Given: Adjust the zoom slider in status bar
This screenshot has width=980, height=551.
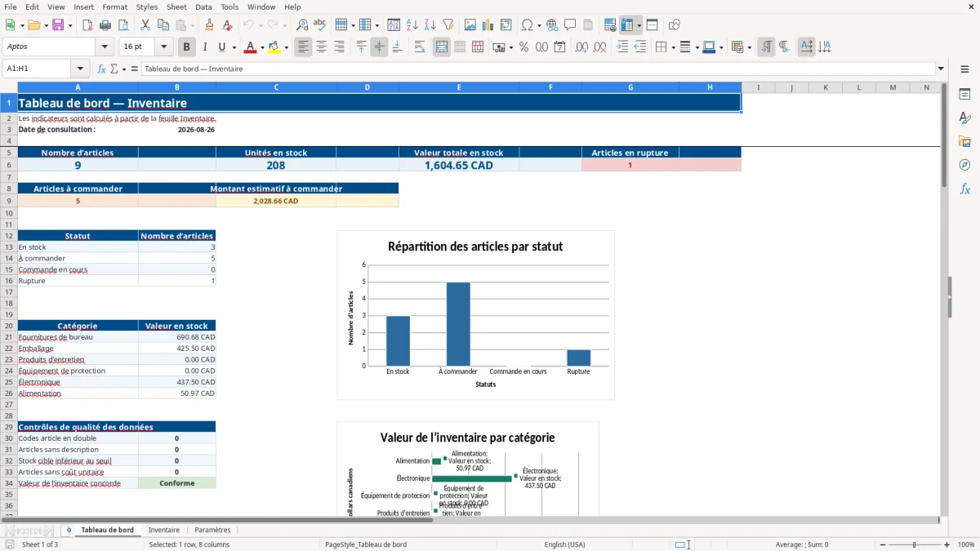Looking at the screenshot, I should pyautogui.click(x=914, y=544).
